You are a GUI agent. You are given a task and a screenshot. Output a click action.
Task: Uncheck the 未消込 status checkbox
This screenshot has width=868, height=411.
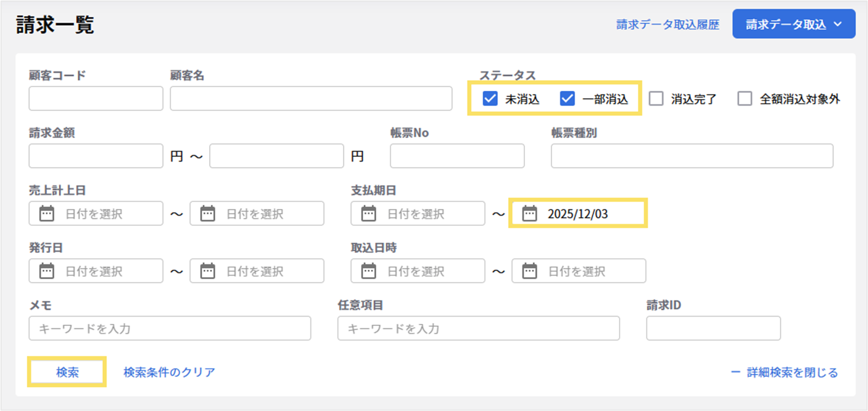click(x=490, y=99)
